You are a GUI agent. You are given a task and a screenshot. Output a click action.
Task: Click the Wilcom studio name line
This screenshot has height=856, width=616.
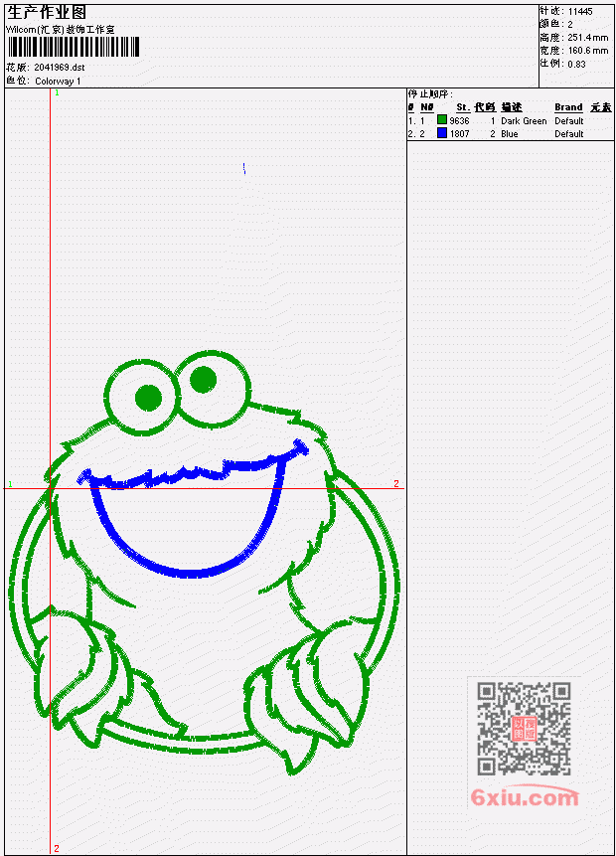[x=61, y=30]
